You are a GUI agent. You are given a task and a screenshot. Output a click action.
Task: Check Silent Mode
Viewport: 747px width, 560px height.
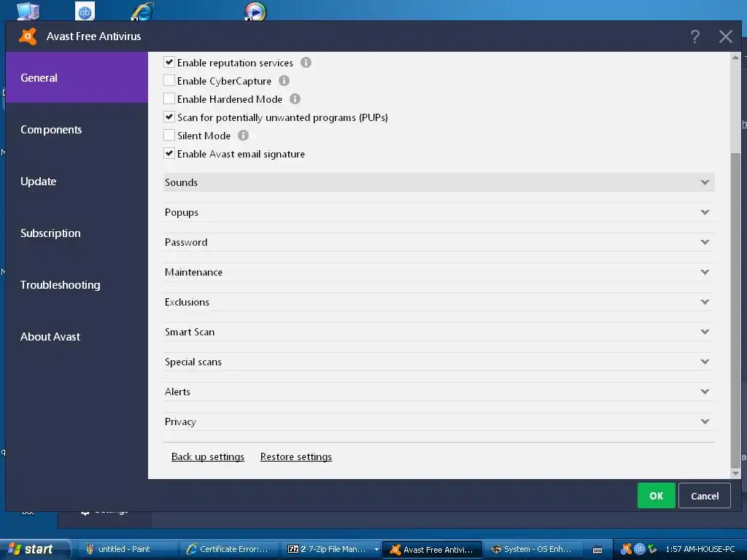pyautogui.click(x=169, y=135)
